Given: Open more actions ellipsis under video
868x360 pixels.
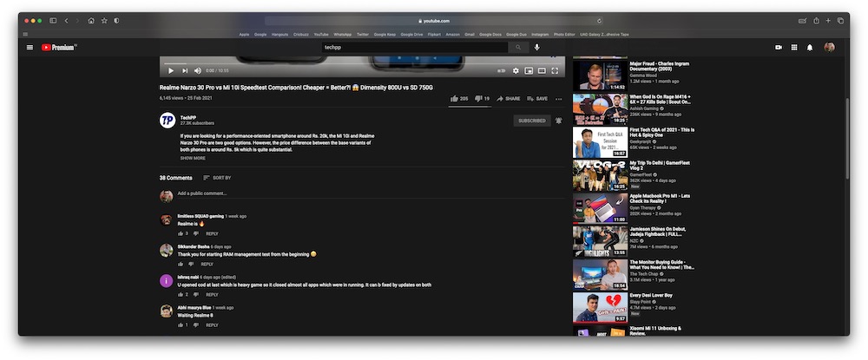Looking at the screenshot, I should (558, 99).
